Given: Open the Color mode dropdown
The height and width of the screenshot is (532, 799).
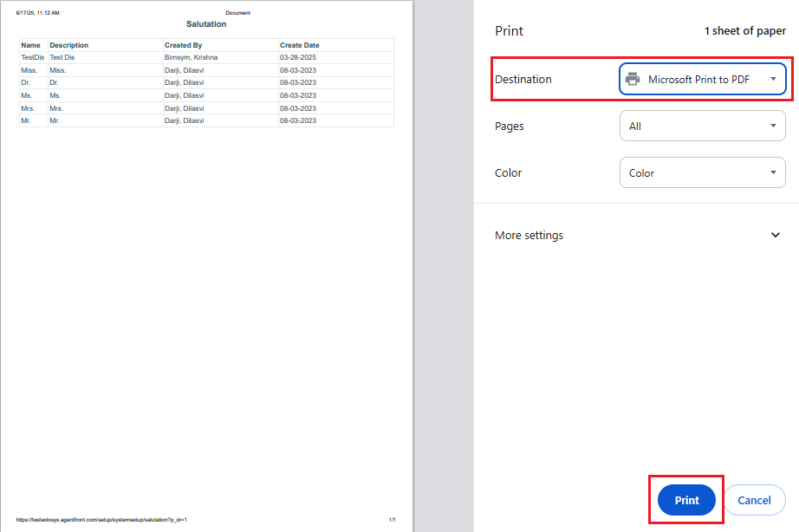Looking at the screenshot, I should [x=702, y=173].
